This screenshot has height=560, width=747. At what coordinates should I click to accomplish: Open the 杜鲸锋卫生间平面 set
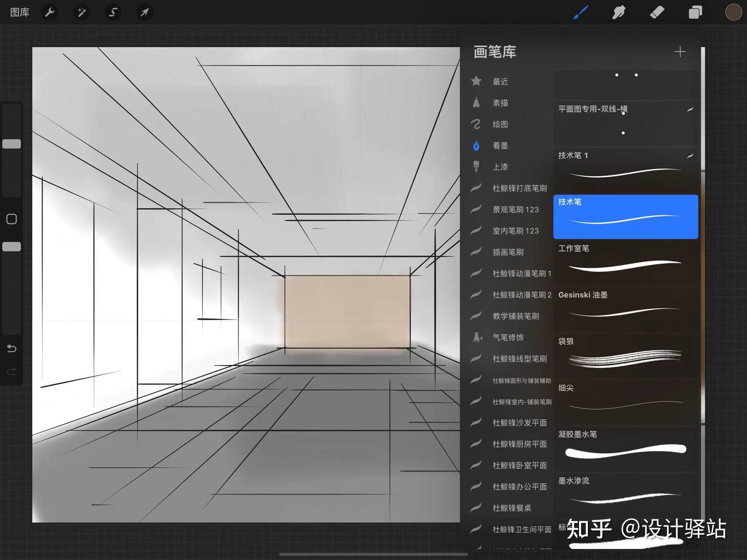coord(510,529)
